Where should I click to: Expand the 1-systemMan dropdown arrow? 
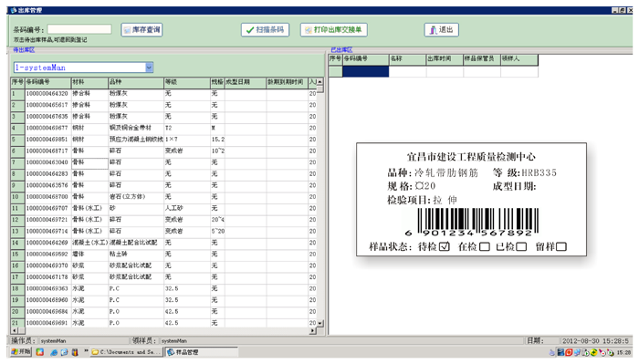[x=149, y=68]
